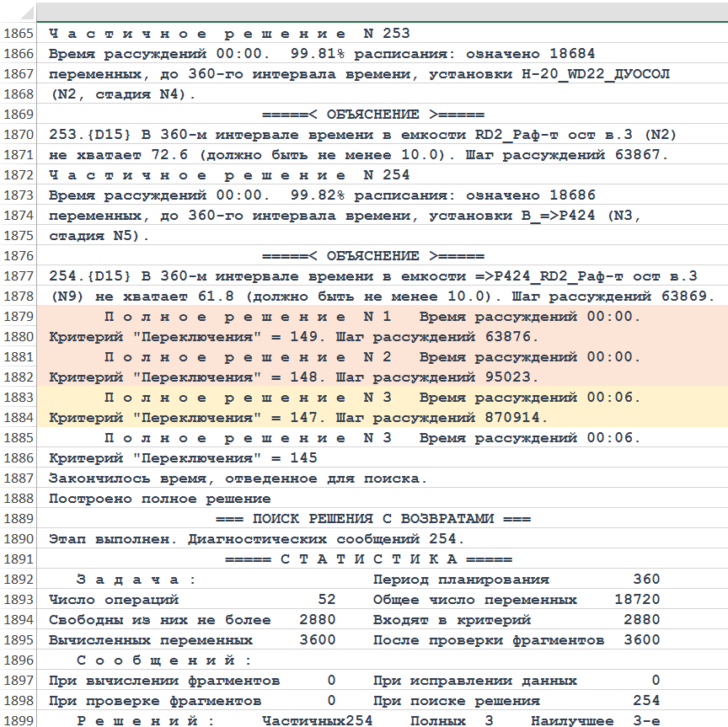Select row header 1865
The width and height of the screenshot is (728, 727).
click(19, 34)
